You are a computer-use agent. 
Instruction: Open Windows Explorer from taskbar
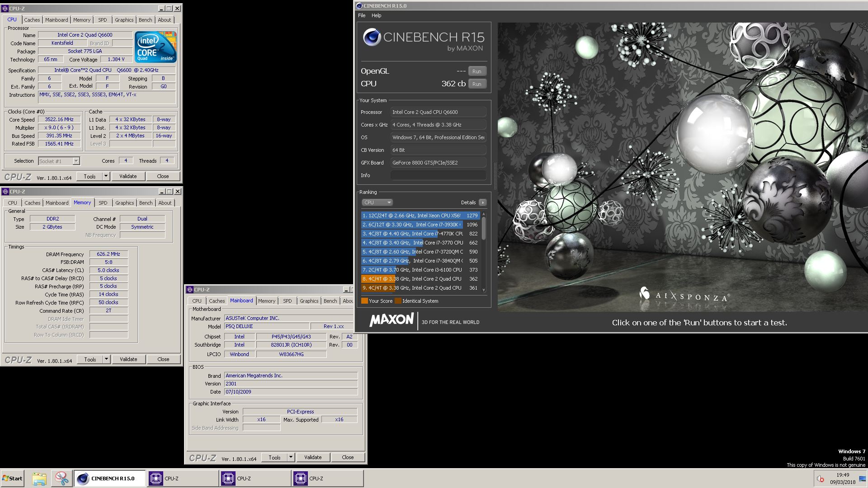pyautogui.click(x=39, y=479)
